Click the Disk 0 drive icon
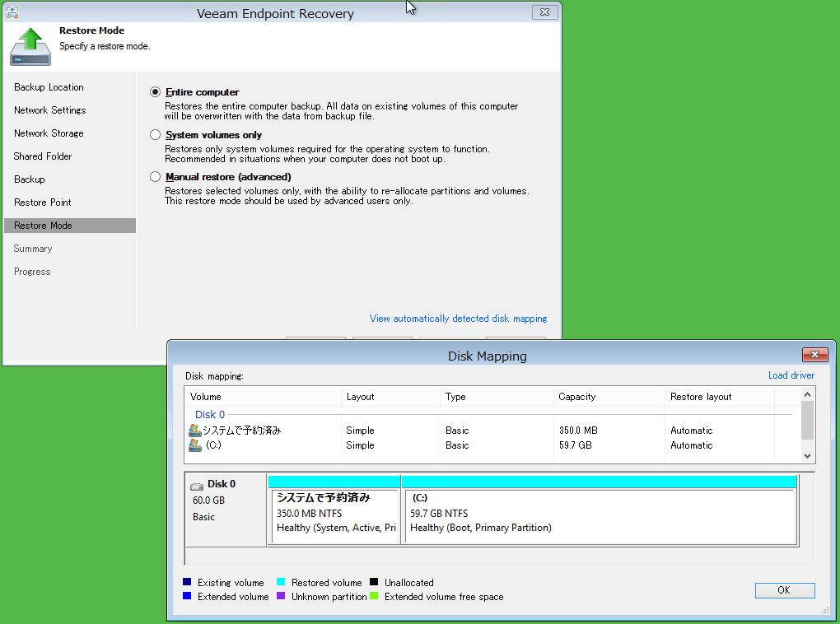This screenshot has width=840, height=624. [x=197, y=485]
